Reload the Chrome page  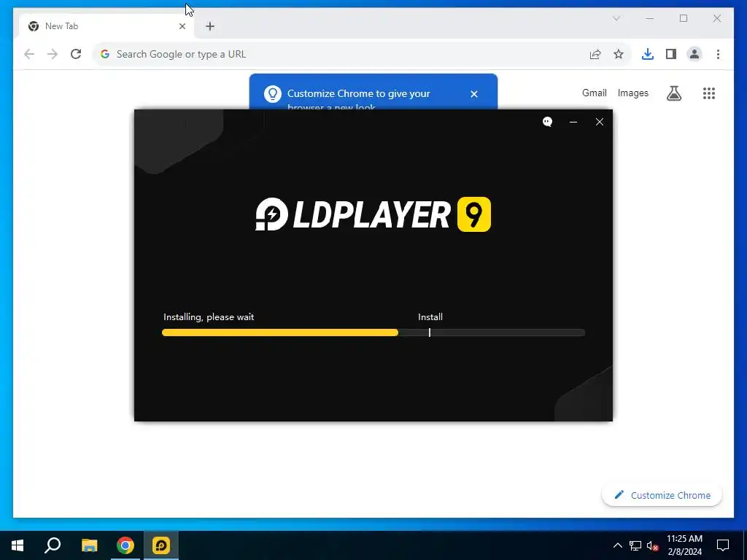[76, 54]
